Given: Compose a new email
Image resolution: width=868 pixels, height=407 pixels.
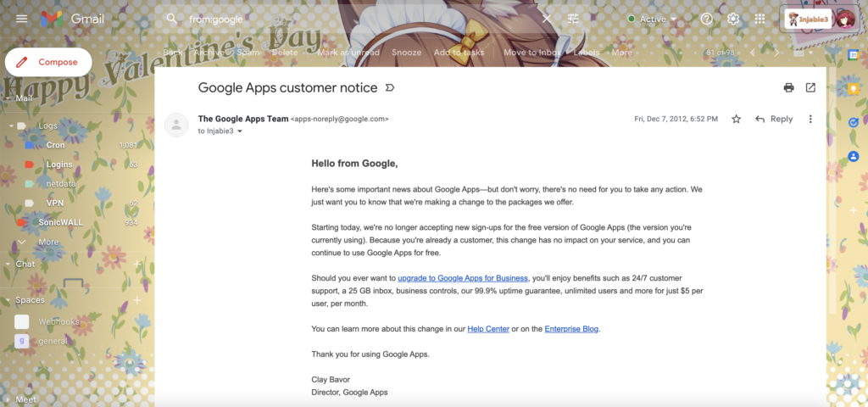Looking at the screenshot, I should click(x=48, y=62).
